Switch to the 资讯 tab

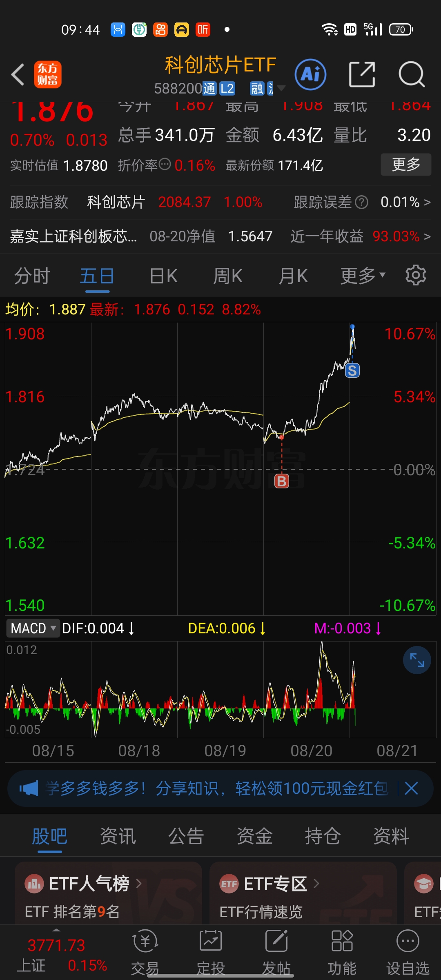pyautogui.click(x=118, y=836)
